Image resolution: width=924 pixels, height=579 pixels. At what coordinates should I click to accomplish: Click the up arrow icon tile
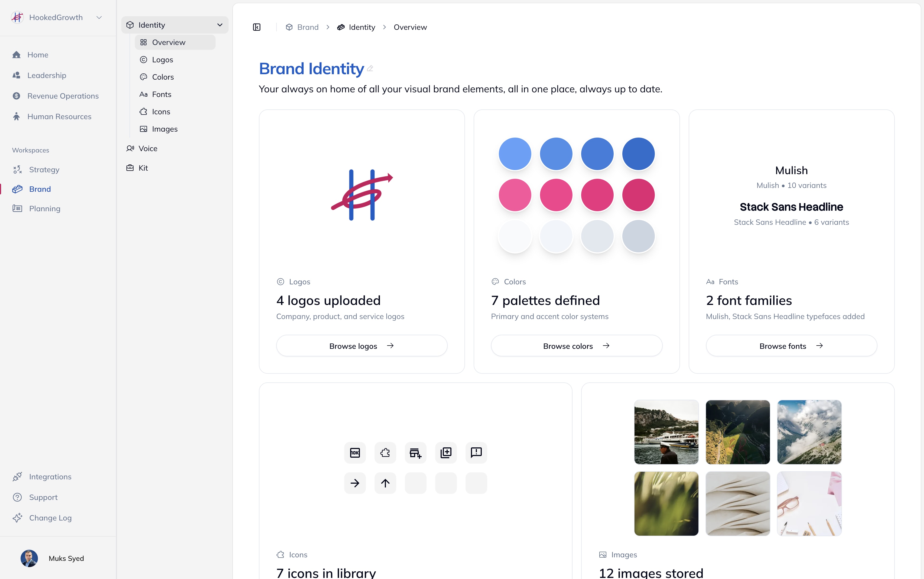coord(385,483)
